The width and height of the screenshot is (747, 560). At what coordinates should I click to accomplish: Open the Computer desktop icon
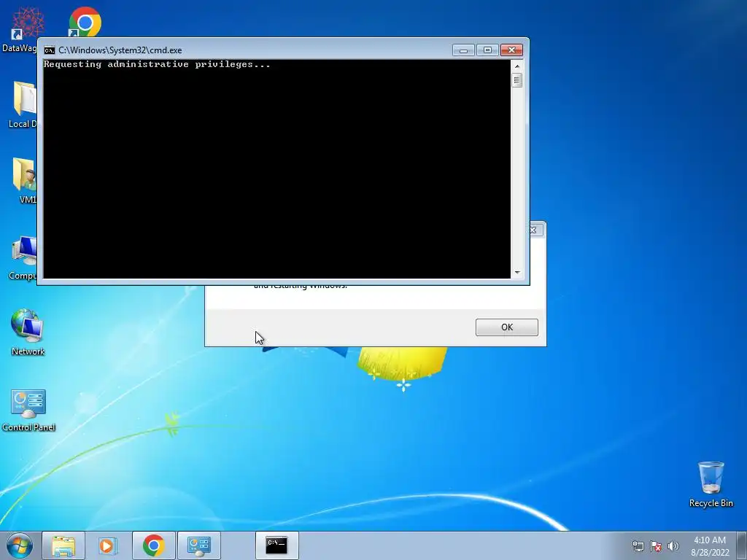(x=23, y=257)
